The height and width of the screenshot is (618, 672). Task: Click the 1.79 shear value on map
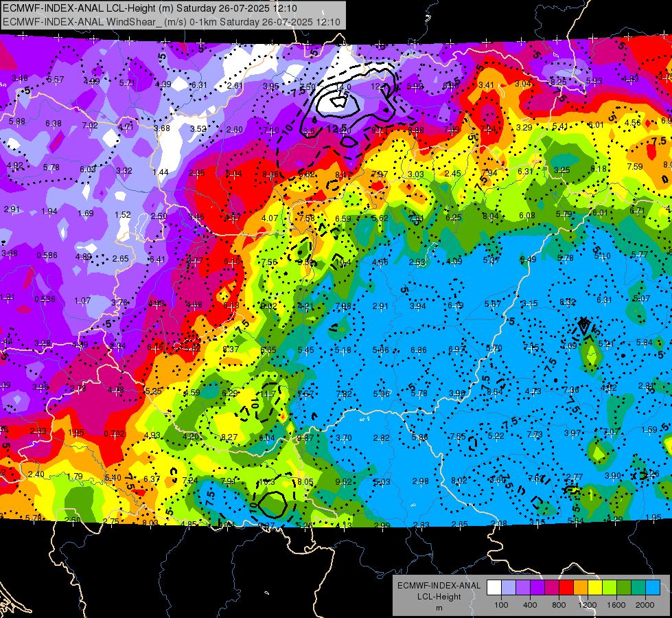(x=75, y=477)
